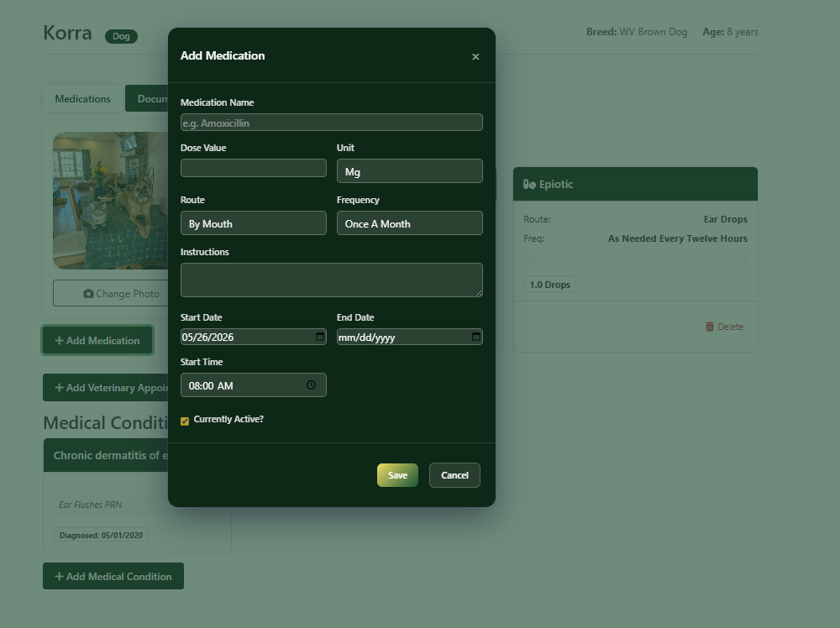Image resolution: width=840 pixels, height=628 pixels.
Task: Focus the Medication Name input field
Action: tap(332, 123)
